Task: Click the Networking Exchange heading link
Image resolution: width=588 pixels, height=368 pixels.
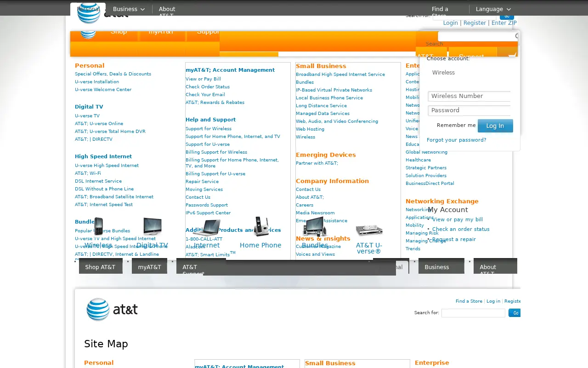Action: tap(442, 201)
